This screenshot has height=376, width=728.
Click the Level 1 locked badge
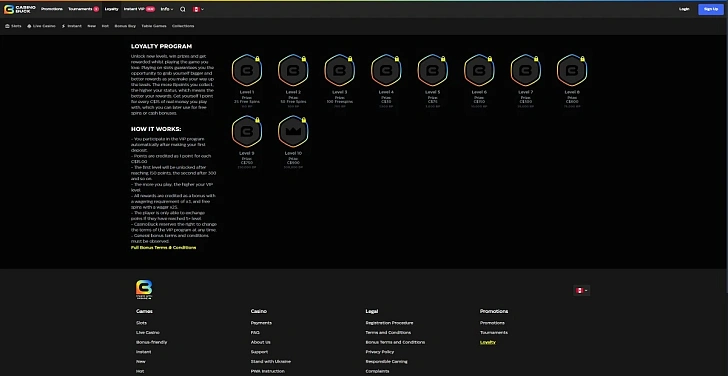tap(247, 70)
